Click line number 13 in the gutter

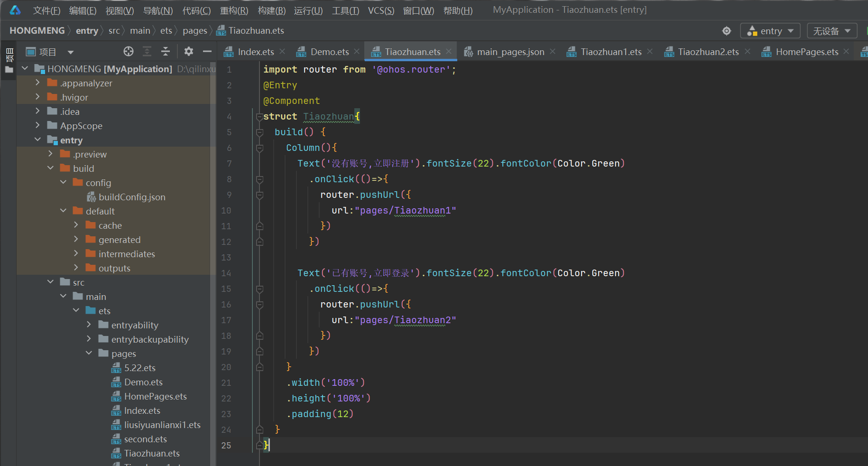click(x=226, y=258)
